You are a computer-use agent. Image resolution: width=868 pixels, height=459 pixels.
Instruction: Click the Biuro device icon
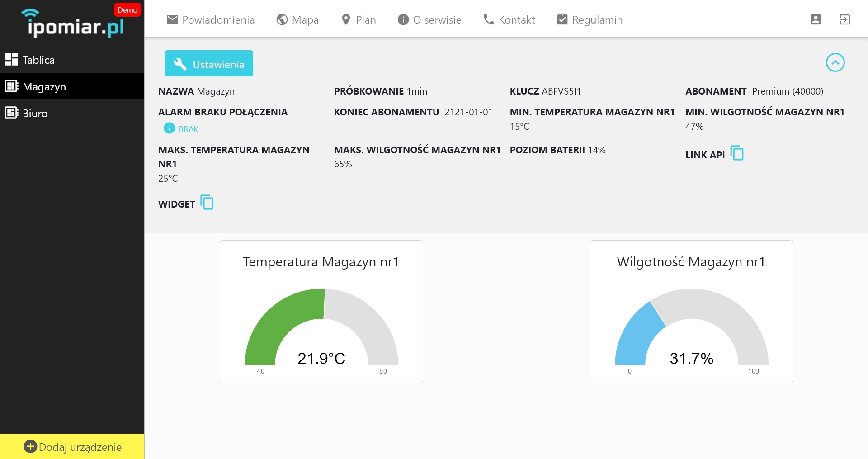(x=11, y=113)
